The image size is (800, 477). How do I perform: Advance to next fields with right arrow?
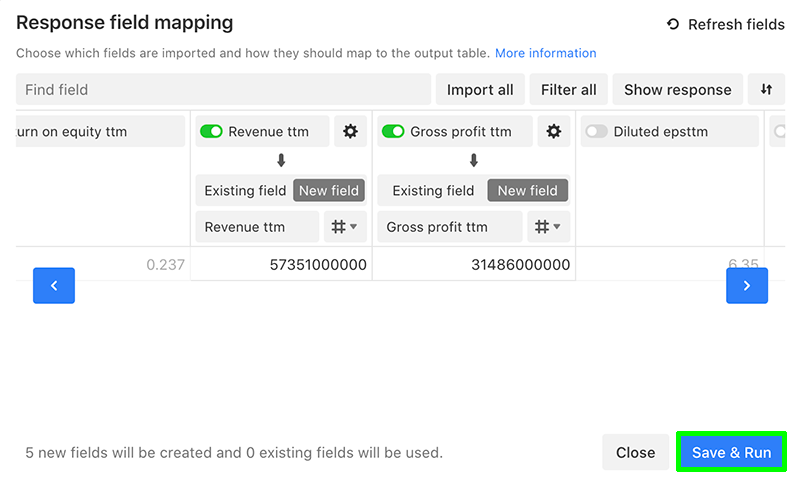(x=747, y=286)
